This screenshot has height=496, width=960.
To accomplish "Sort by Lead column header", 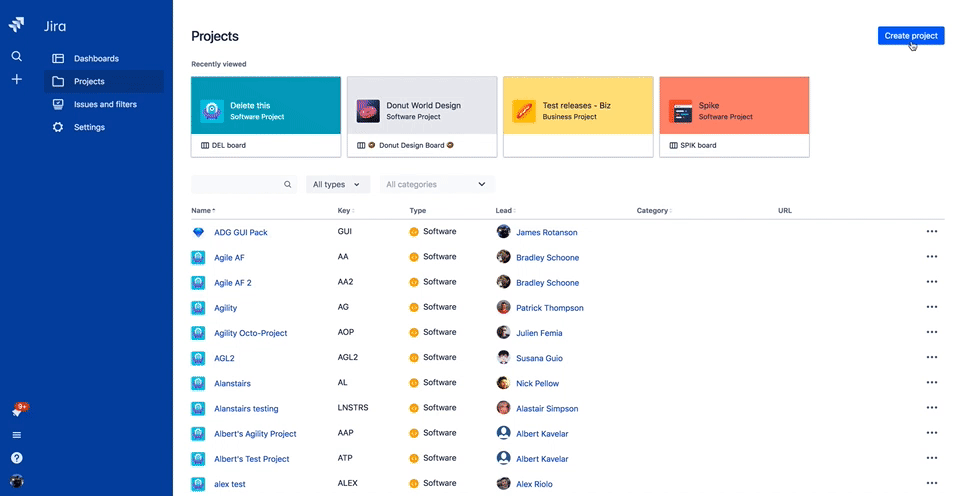I will (x=505, y=211).
